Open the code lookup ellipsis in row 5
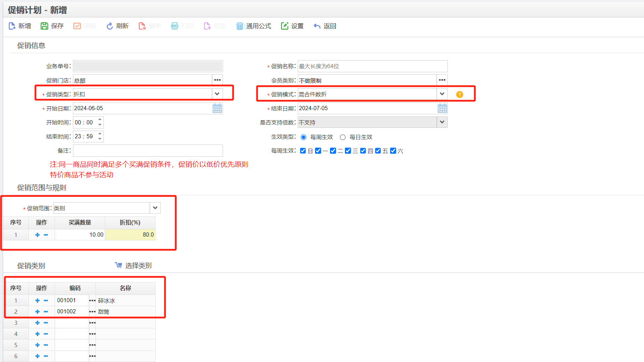Screen dimensions: 644x362 point(92,345)
